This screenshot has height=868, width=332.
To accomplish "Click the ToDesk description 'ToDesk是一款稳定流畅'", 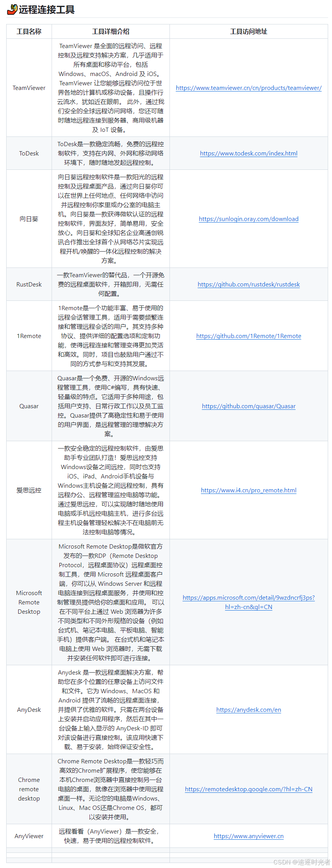I will [111, 154].
